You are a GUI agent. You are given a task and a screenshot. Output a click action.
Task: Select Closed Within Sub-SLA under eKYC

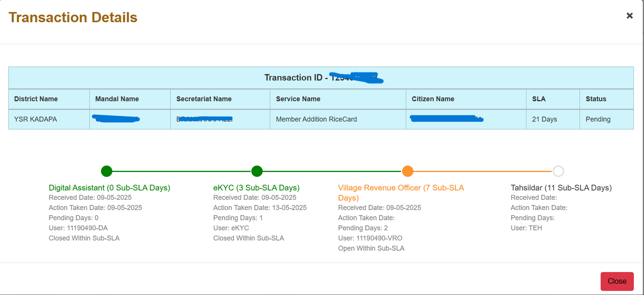(x=249, y=238)
